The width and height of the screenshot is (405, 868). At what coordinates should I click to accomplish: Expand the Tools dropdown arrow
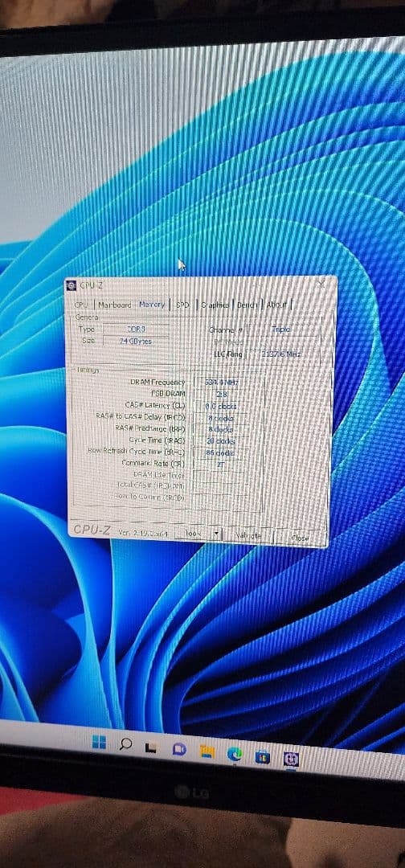tap(216, 534)
